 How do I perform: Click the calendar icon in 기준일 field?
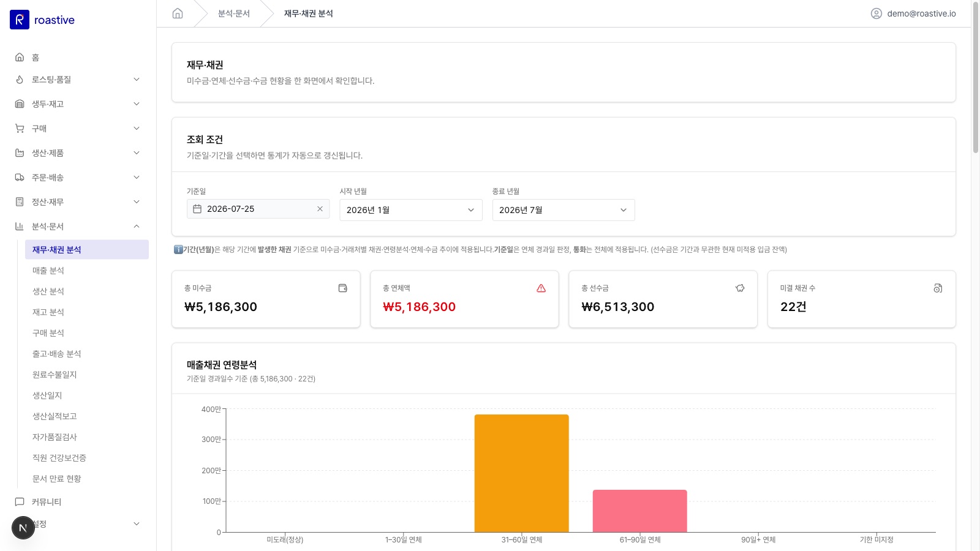coord(197,209)
